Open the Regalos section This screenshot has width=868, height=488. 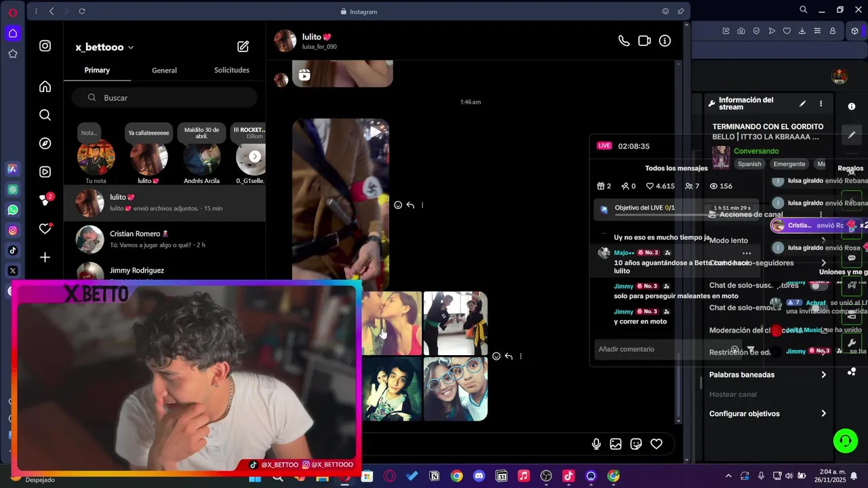(x=850, y=168)
